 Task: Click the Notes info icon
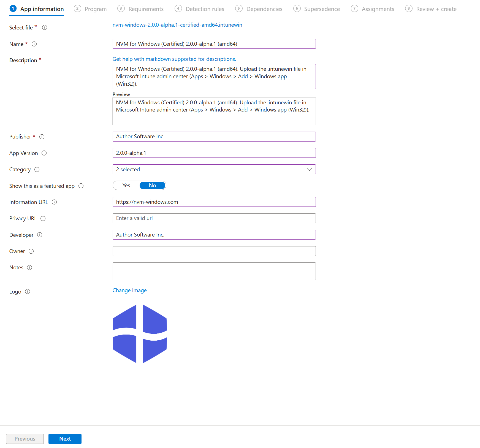pos(29,268)
